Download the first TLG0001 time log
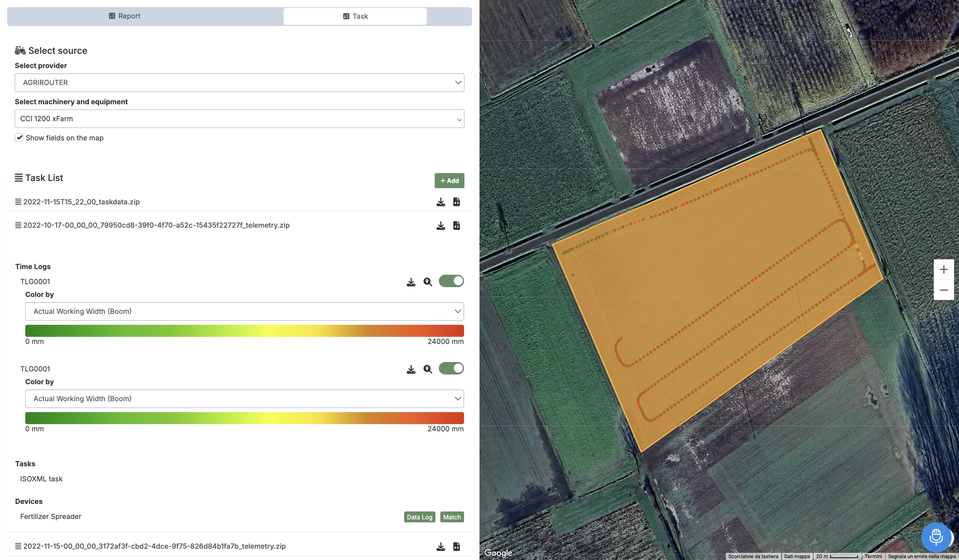This screenshot has height=560, width=959. [411, 282]
